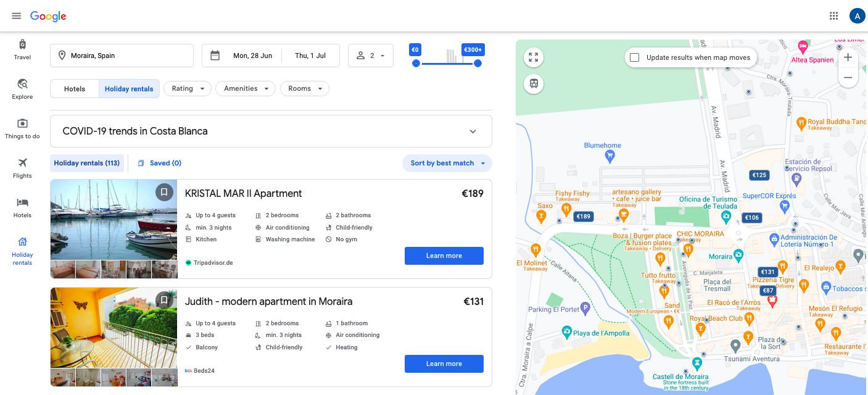
Task: Click the Mon, 28 Jun check-in date
Action: [252, 56]
